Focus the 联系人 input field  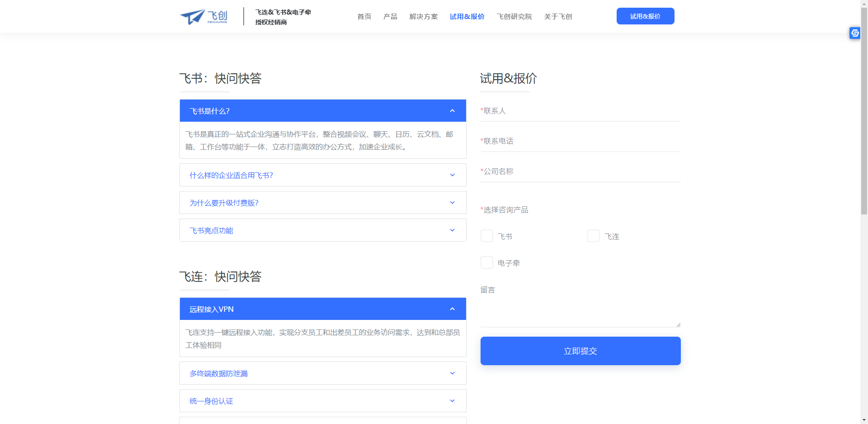point(580,111)
